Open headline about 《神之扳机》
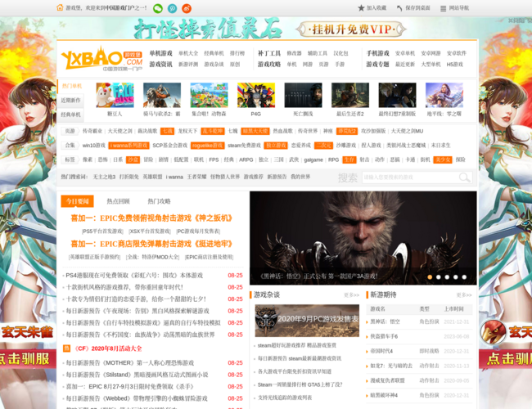Viewport: 532px width, 409px height. tap(151, 218)
